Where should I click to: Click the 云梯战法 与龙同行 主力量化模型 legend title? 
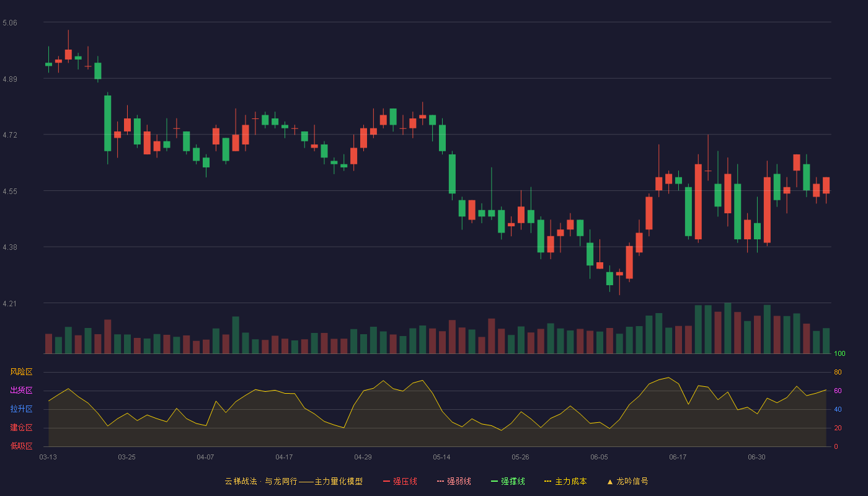(x=293, y=481)
